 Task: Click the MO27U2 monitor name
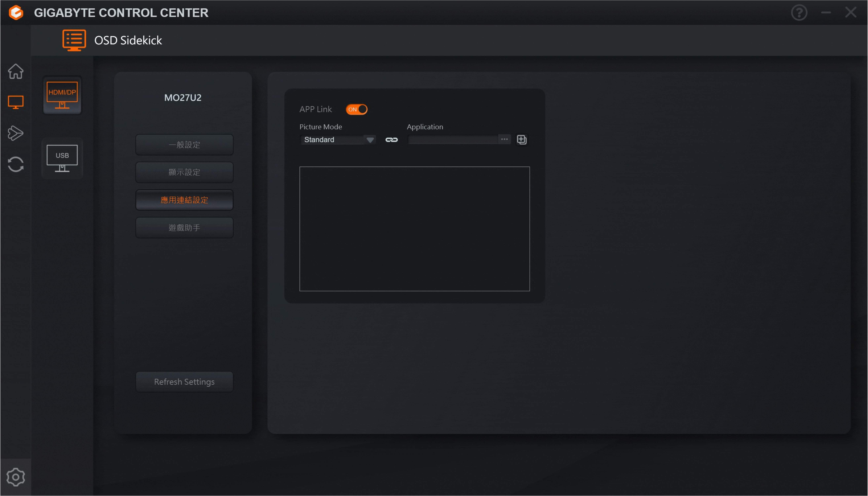click(183, 98)
